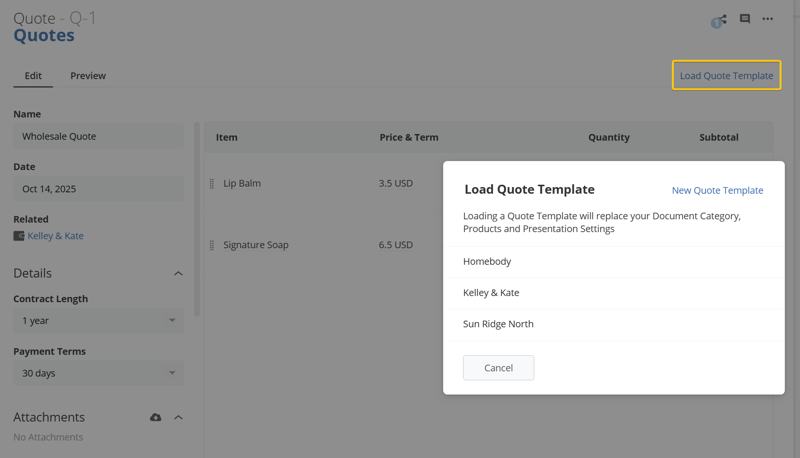
Task: Open the three-dot more options menu
Action: [x=768, y=19]
